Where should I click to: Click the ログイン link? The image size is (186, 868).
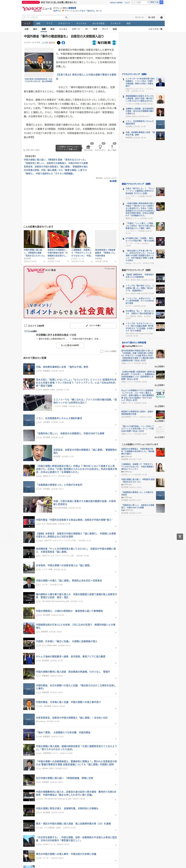coord(57,11)
